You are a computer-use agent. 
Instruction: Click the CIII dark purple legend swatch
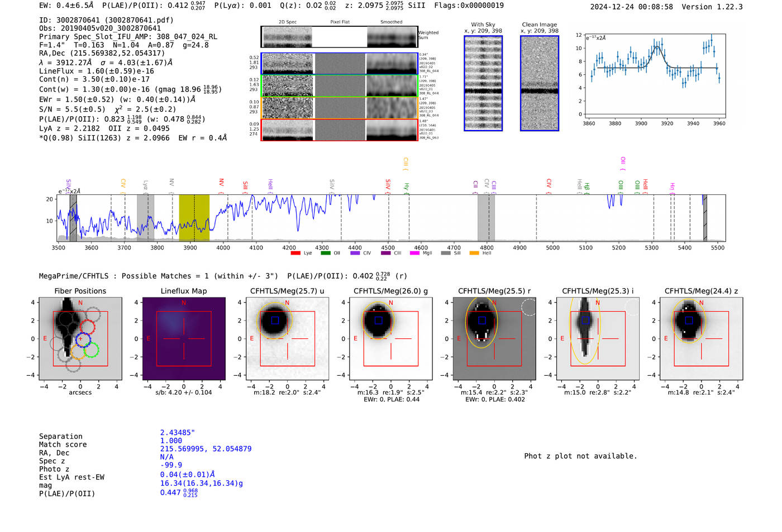pos(386,253)
